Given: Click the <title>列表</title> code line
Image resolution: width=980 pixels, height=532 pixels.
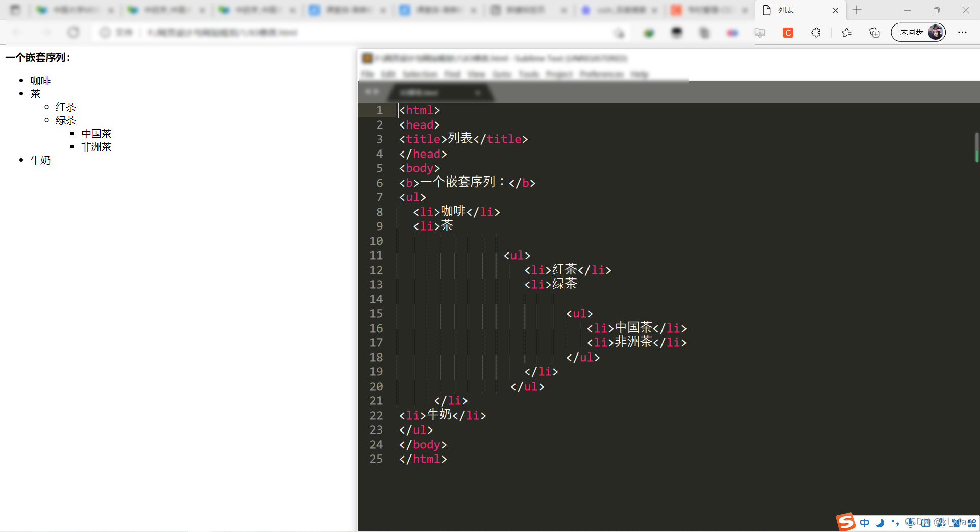Looking at the screenshot, I should tap(463, 139).
